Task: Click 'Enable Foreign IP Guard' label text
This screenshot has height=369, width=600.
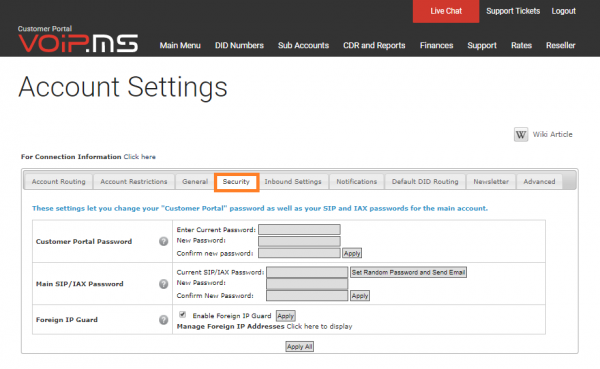Action: pos(232,316)
